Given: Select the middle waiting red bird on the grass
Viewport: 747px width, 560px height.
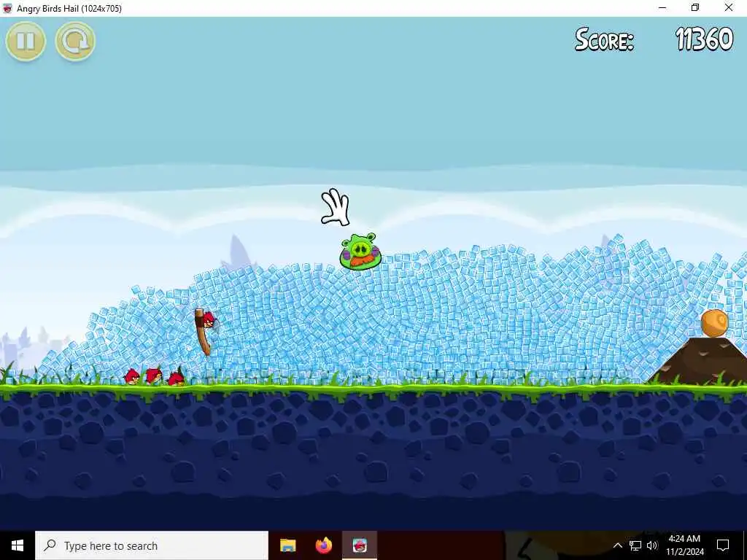Looking at the screenshot, I should [154, 376].
